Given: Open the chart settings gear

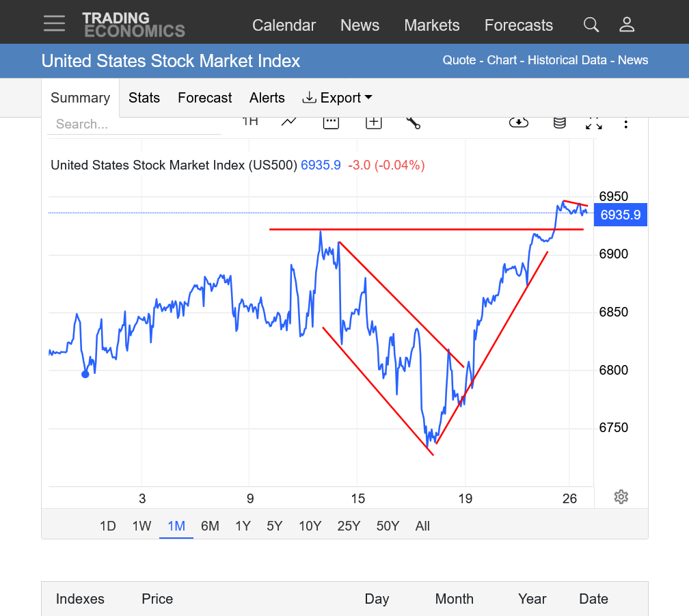Looking at the screenshot, I should (x=621, y=497).
